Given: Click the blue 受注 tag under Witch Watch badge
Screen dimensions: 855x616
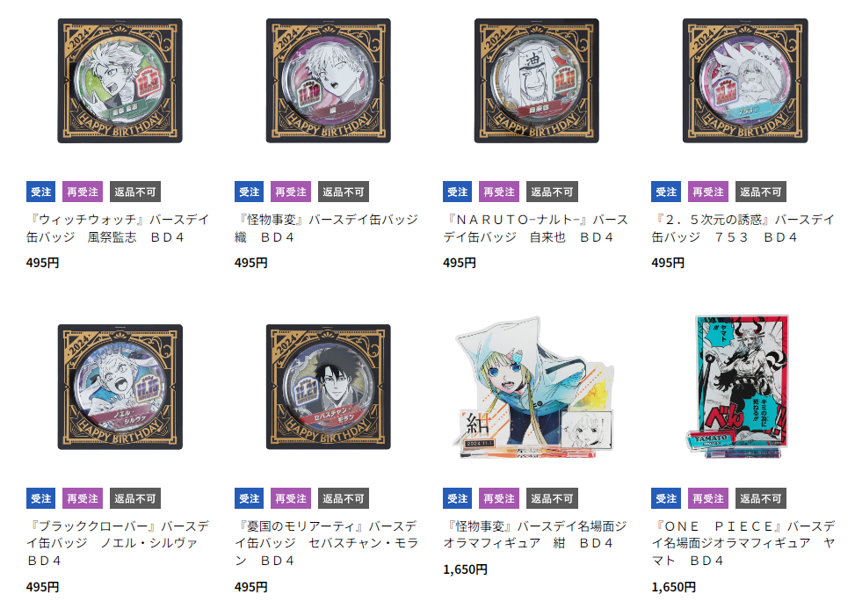Looking at the screenshot, I should pos(41,192).
